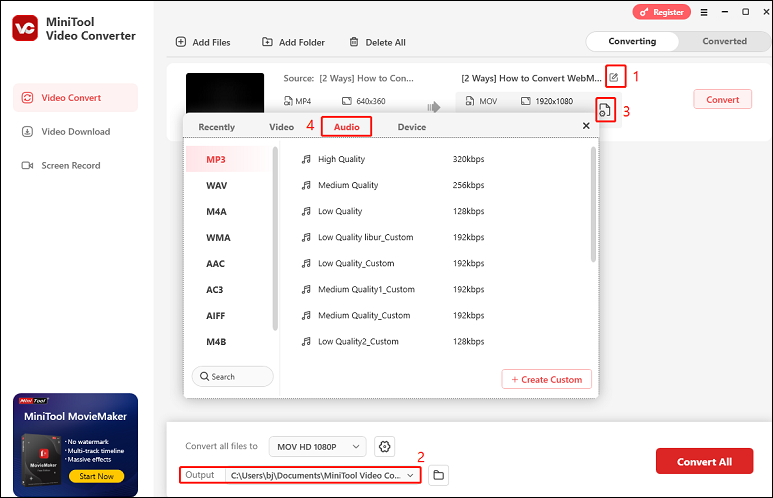Click the Add Folder label
Screen dimensions: 773x498
coord(302,42)
